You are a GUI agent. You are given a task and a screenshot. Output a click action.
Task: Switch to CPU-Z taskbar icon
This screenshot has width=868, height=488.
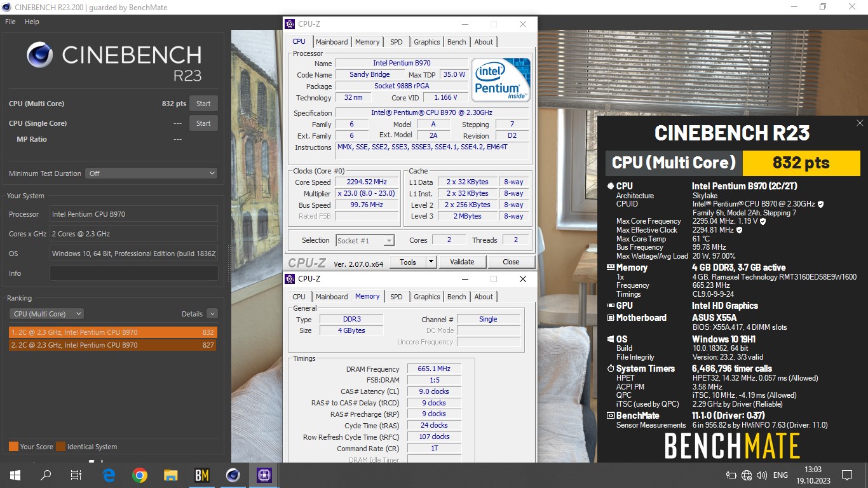click(x=264, y=475)
